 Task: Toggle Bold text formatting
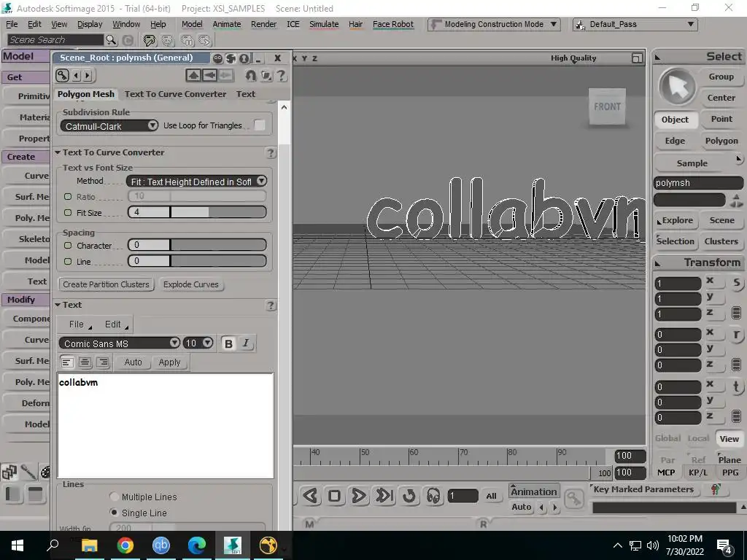(228, 343)
